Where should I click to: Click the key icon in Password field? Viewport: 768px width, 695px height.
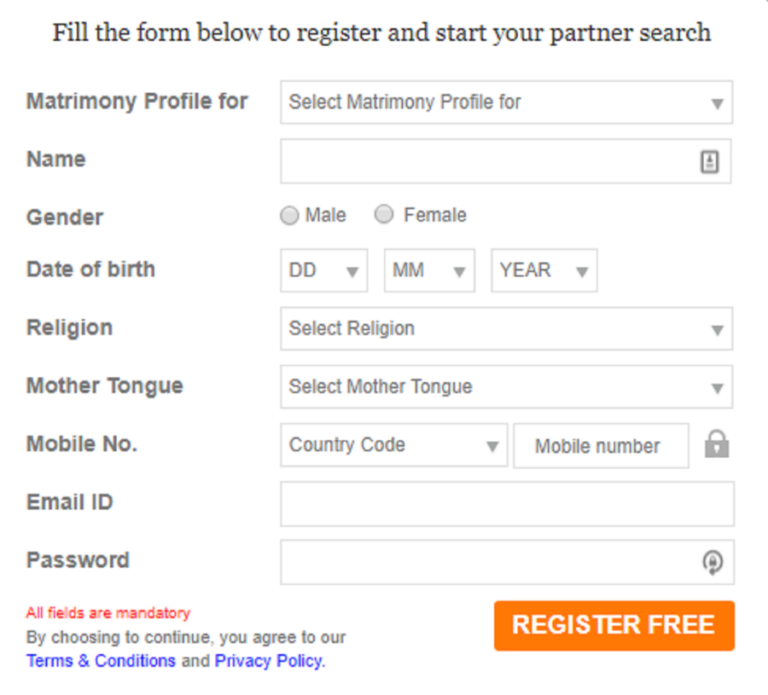pyautogui.click(x=712, y=563)
